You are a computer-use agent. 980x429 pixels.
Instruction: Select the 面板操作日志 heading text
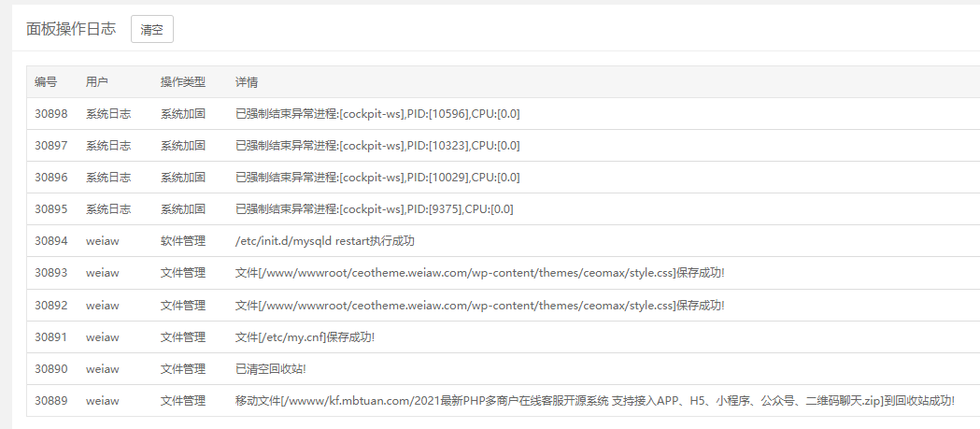71,29
